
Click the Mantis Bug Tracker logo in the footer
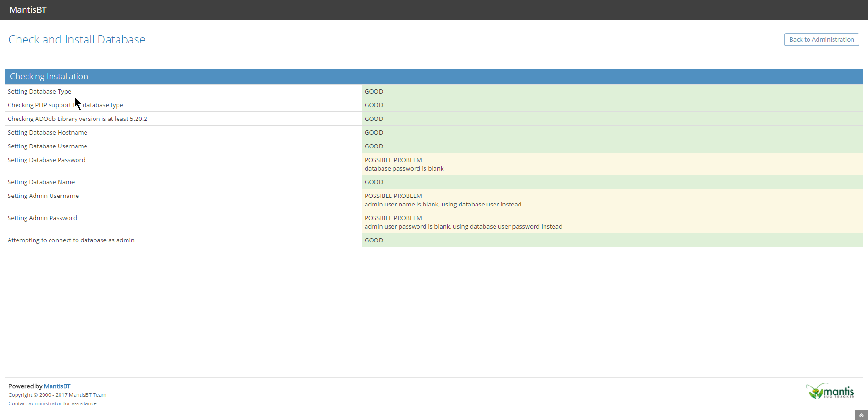[x=830, y=391]
